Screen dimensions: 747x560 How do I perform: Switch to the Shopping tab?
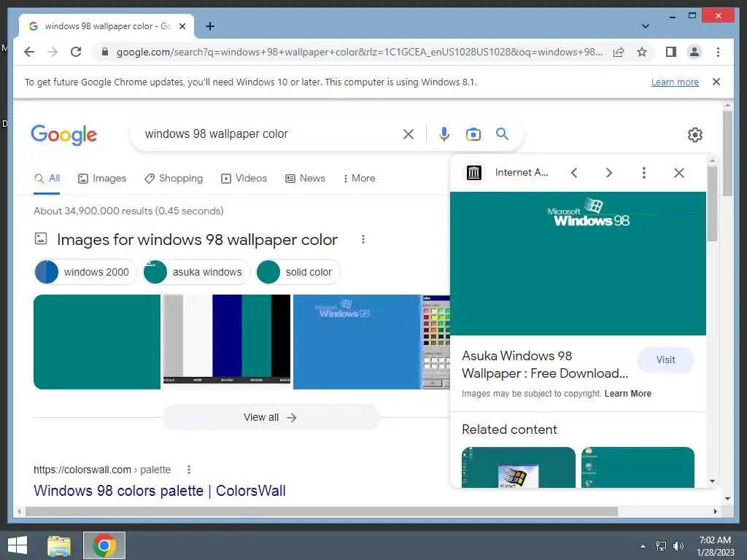[174, 179]
